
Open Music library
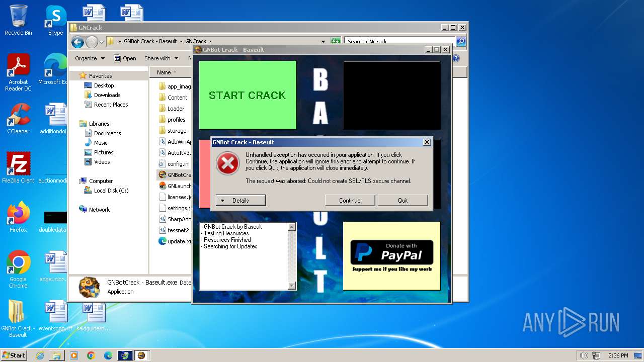[x=101, y=143]
